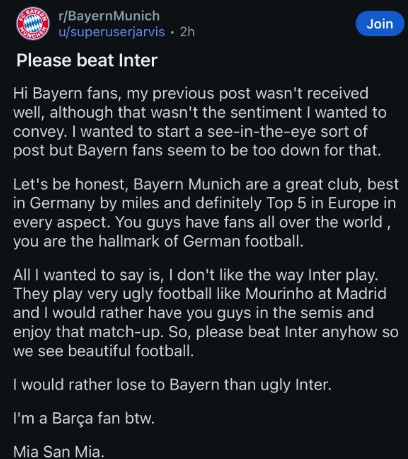This screenshot has height=459, width=408.
Task: Select the paragraph starting 'Hi Bayern fans'
Action: pyautogui.click(x=200, y=122)
